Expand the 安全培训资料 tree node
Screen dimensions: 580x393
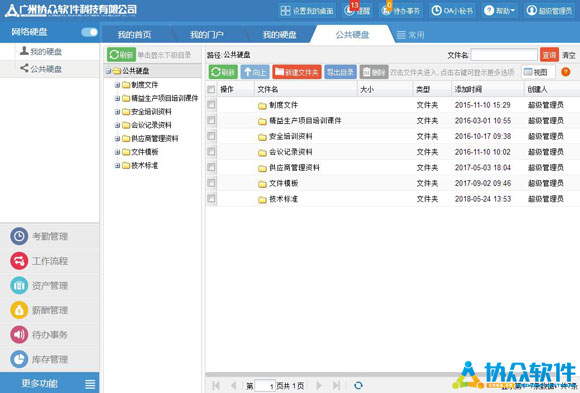[x=117, y=112]
